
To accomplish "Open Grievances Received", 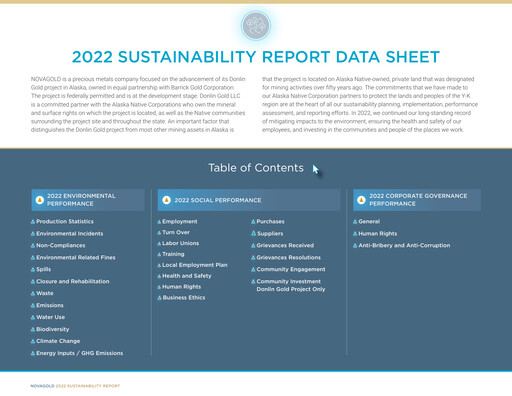I will pyautogui.click(x=285, y=245).
